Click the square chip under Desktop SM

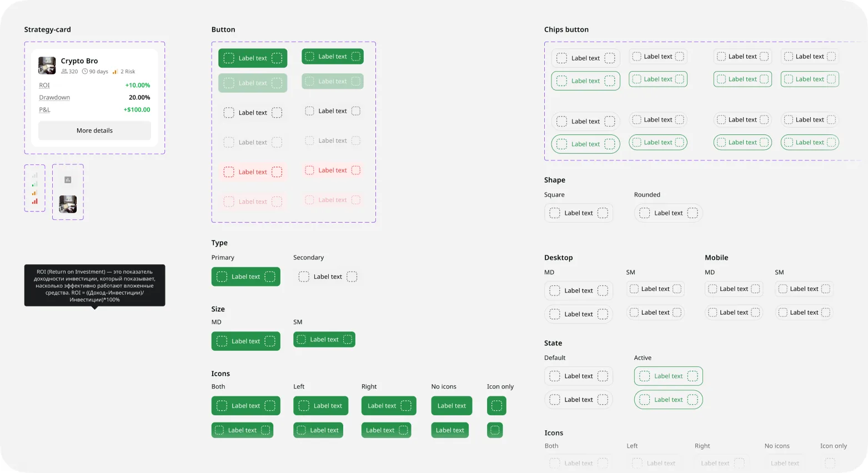(655, 289)
